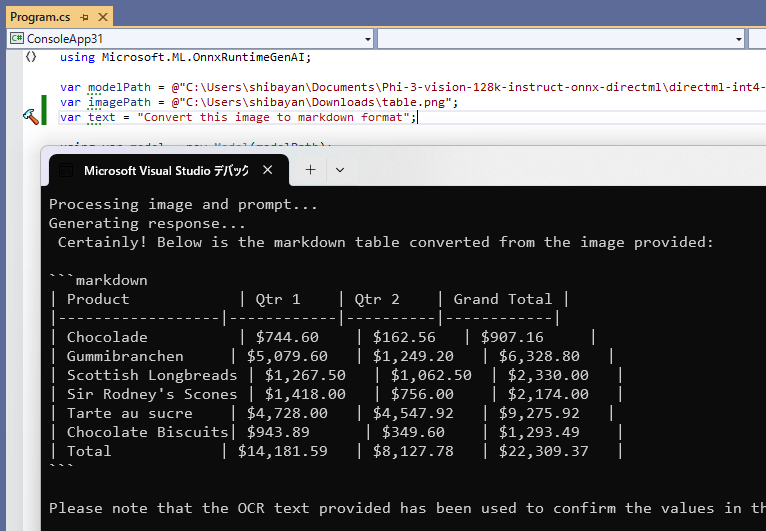Click the "Generating response..." console line

tap(147, 223)
